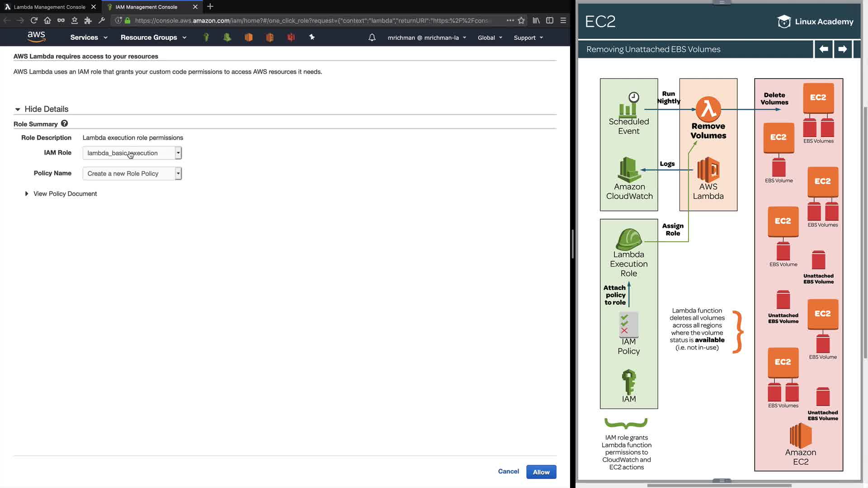The height and width of the screenshot is (488, 868).
Task: Go to the previous slide arrow
Action: tap(824, 49)
